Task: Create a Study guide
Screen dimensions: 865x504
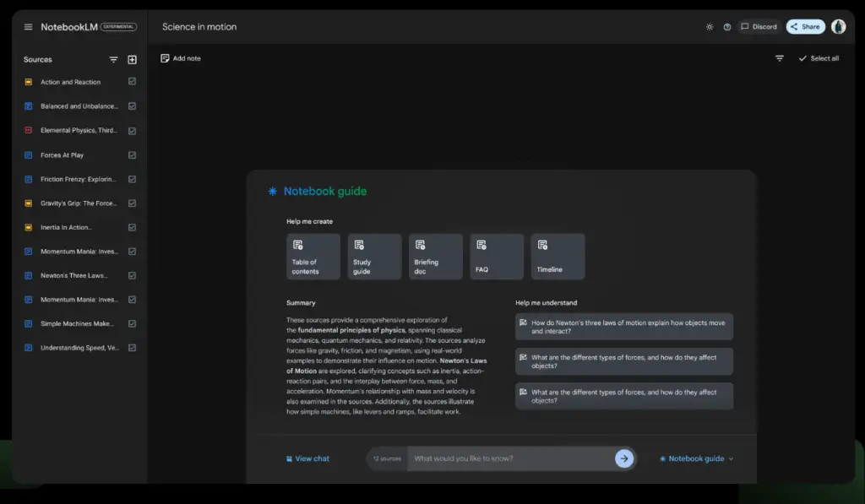Action: click(374, 257)
